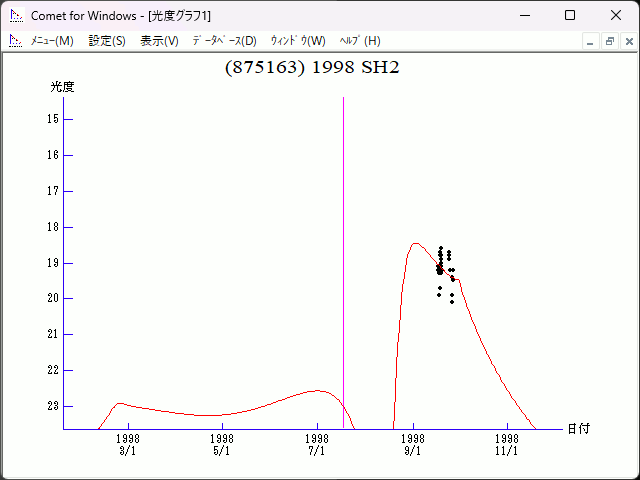This screenshot has width=640, height=480.
Task: Click the 光度 axis label
Action: [x=62, y=87]
